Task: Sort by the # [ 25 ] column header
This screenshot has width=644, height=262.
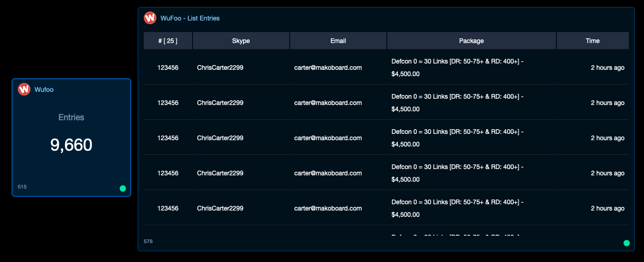Action: tap(168, 41)
